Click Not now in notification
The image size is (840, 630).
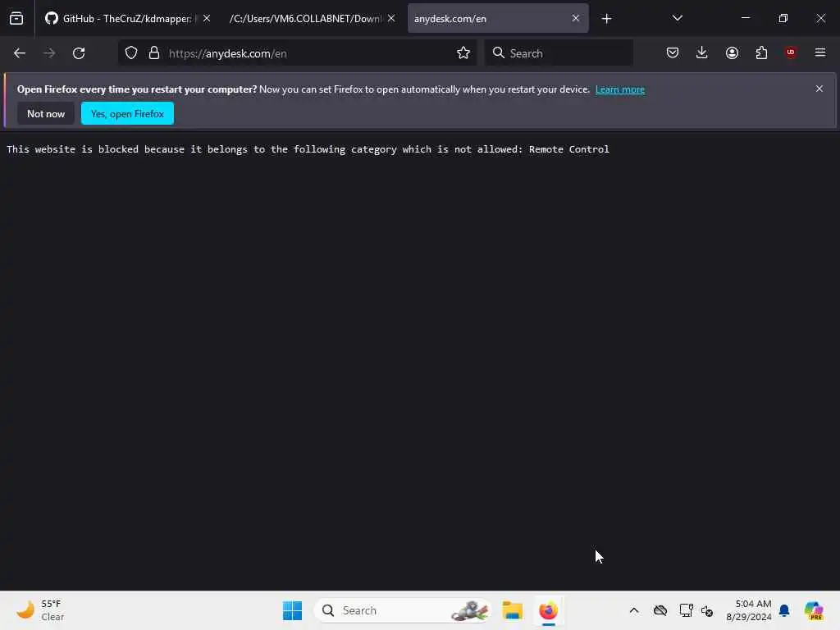click(x=46, y=113)
